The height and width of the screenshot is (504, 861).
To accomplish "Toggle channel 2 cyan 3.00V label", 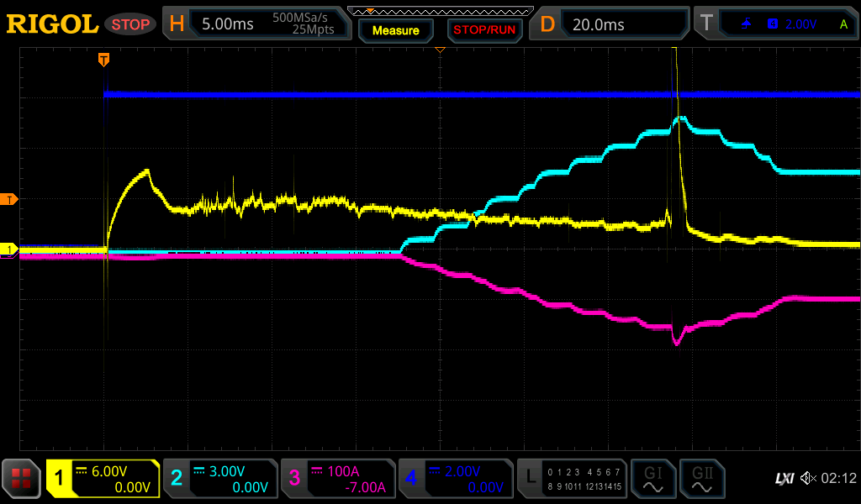I will [220, 479].
